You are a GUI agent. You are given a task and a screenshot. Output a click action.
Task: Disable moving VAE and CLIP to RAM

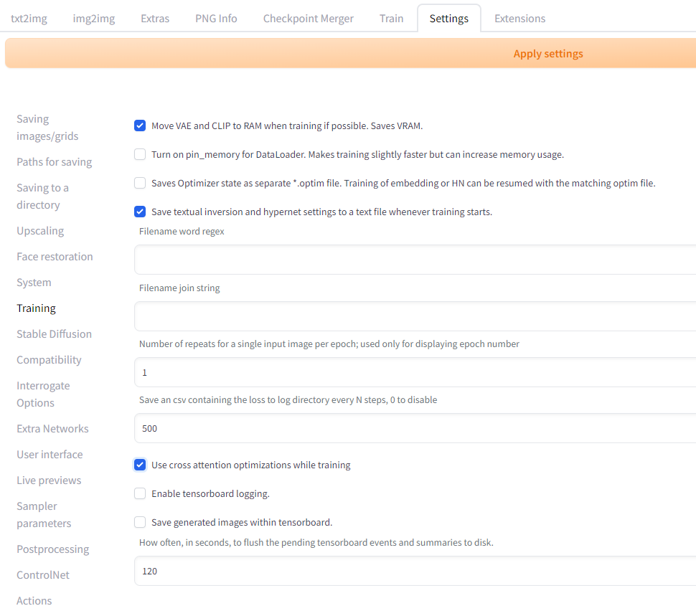tap(139, 125)
